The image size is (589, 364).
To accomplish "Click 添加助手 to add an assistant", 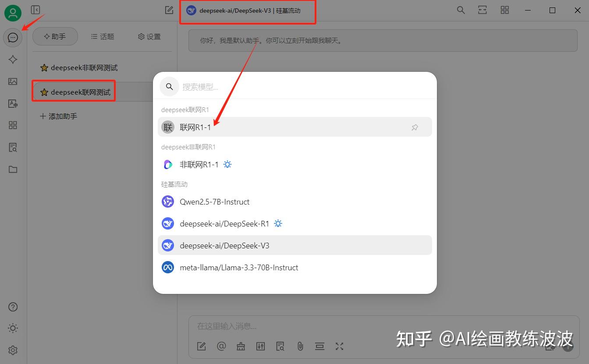I will (59, 117).
